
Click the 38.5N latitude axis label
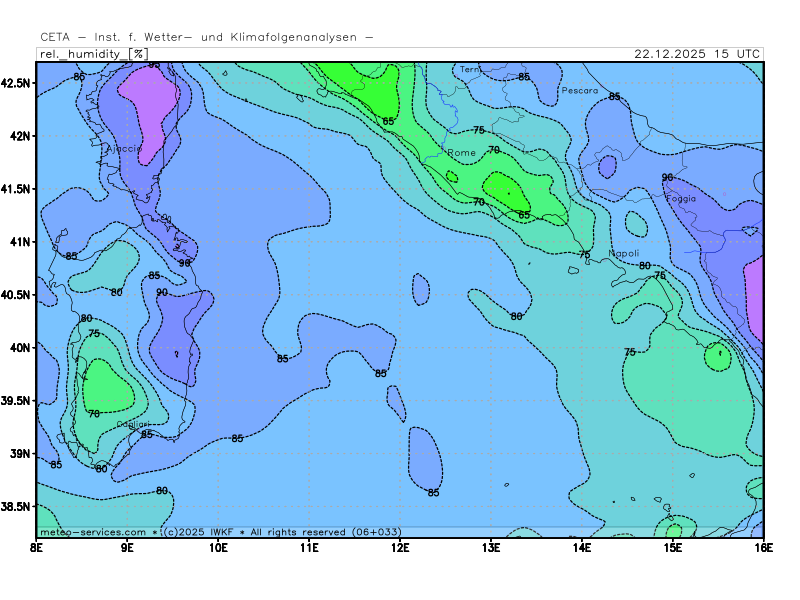[x=16, y=507]
